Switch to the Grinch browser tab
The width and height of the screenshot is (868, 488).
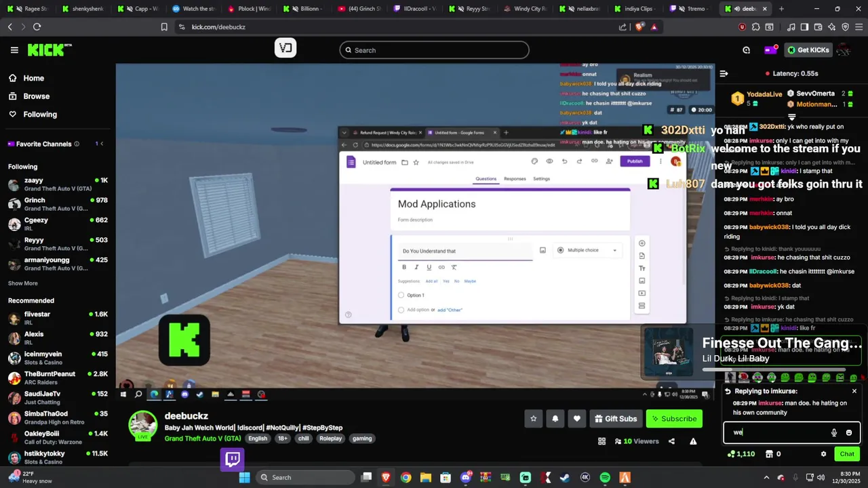click(359, 9)
